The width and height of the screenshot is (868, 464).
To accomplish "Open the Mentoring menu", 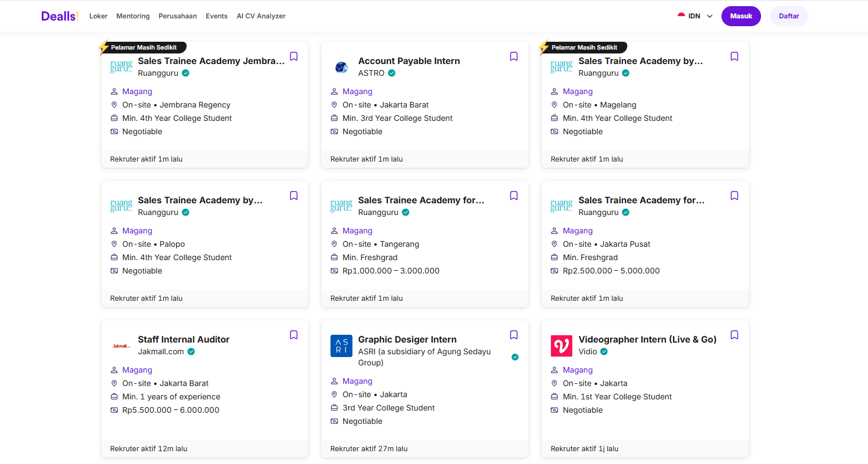I will point(133,16).
